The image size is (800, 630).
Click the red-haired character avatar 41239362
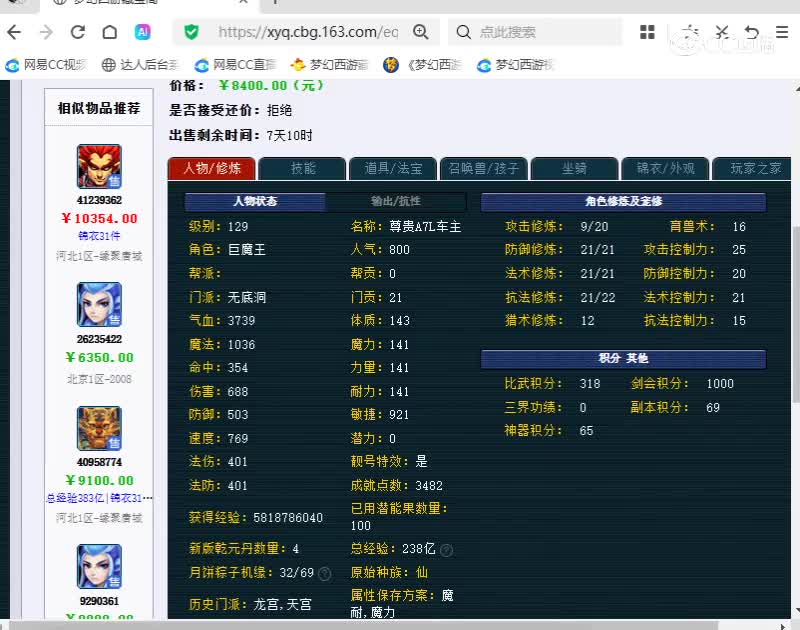99,166
